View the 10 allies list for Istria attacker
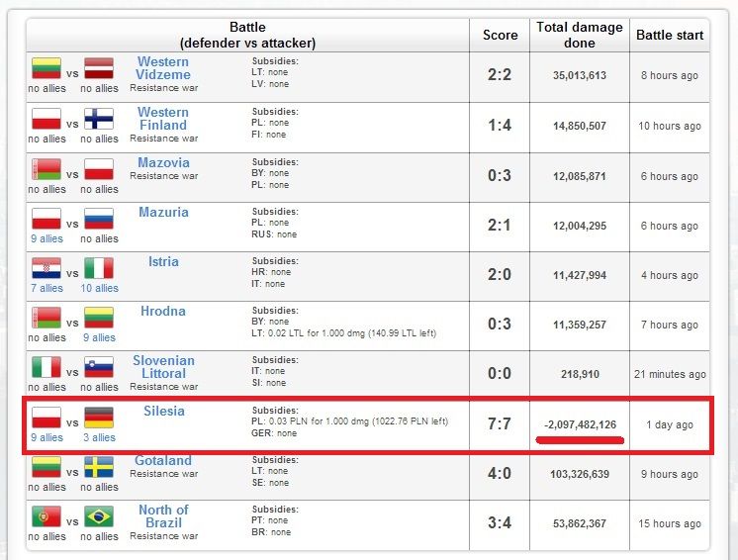Image resolution: width=738 pixels, height=560 pixels. [x=99, y=288]
